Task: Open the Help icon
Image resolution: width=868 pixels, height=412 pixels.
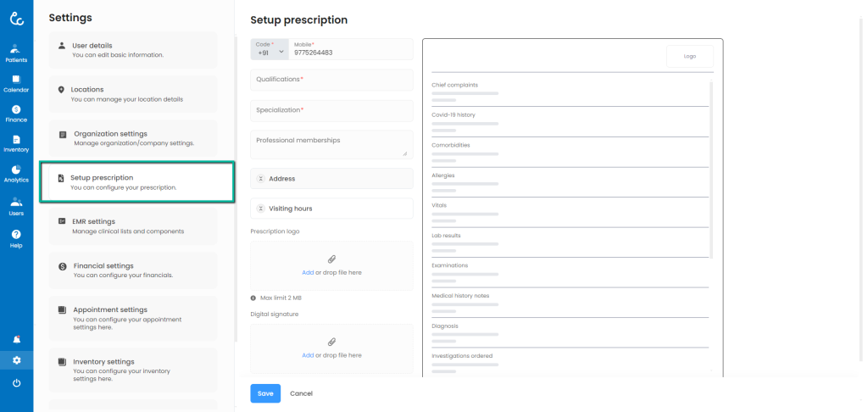Action: click(16, 237)
